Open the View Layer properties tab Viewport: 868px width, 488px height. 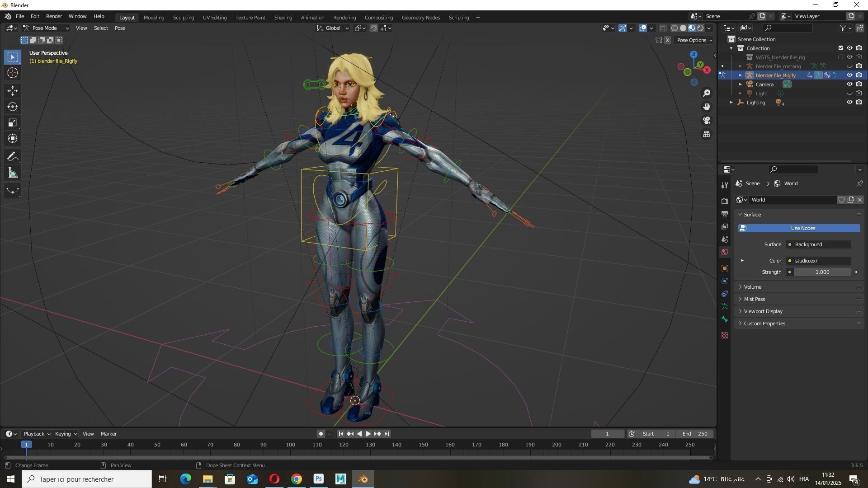coord(725,226)
